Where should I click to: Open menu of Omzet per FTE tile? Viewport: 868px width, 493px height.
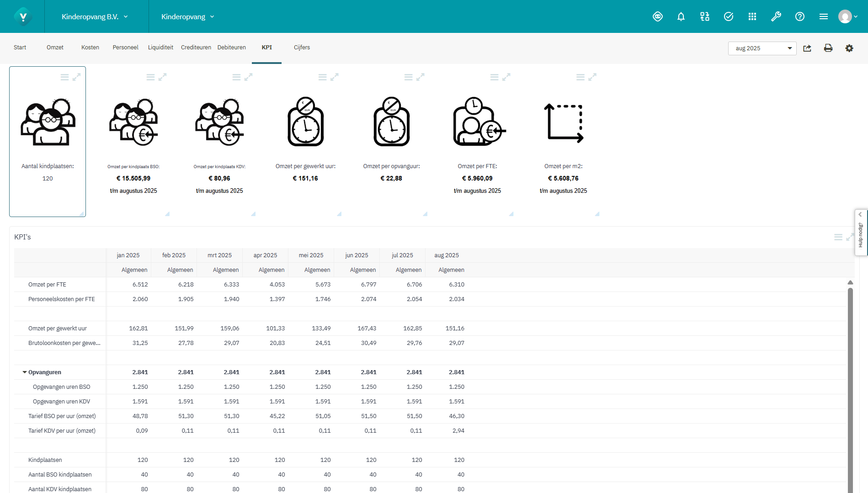494,77
